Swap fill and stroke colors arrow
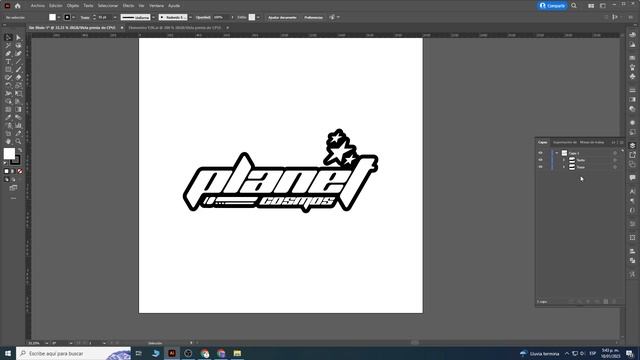Screen dimensions: 640x360 pyautogui.click(x=20, y=150)
